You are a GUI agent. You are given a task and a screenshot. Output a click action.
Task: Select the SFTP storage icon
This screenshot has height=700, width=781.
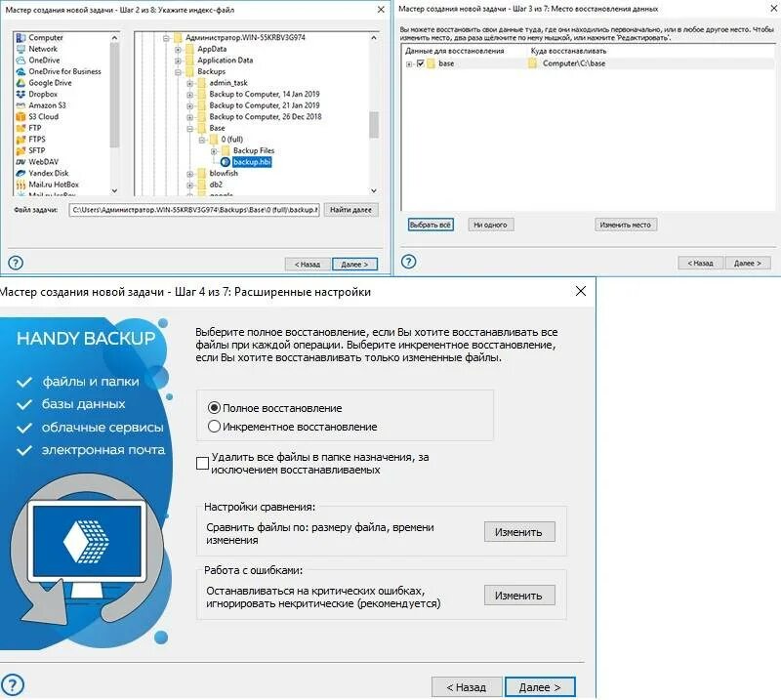(x=21, y=150)
